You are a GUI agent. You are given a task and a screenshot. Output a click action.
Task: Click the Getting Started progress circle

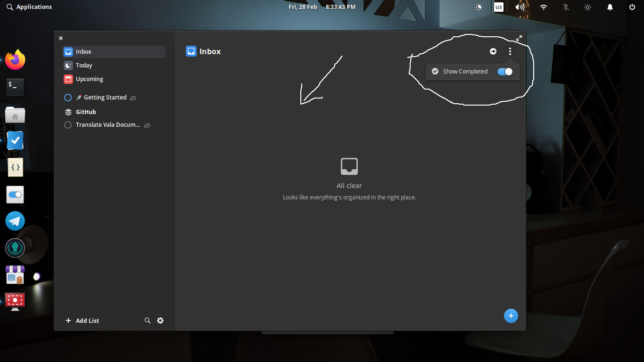68,98
